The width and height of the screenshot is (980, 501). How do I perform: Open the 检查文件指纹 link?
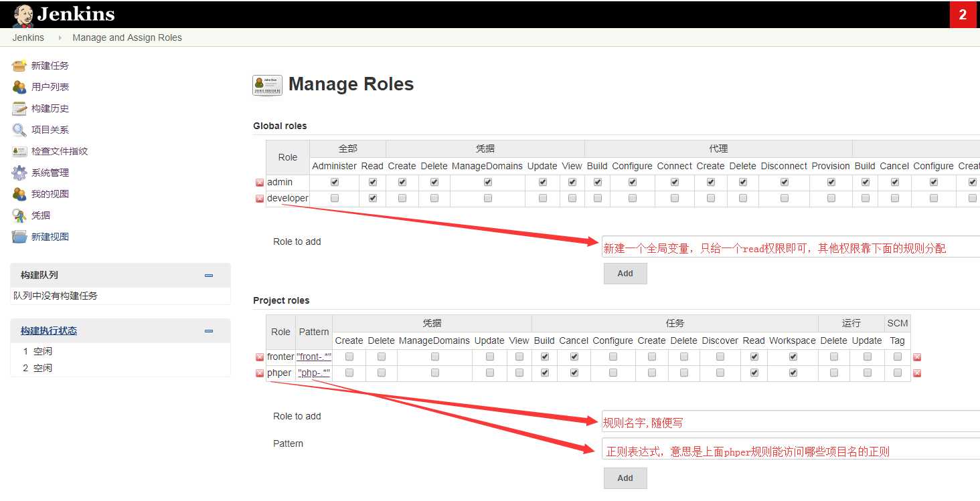tap(60, 151)
